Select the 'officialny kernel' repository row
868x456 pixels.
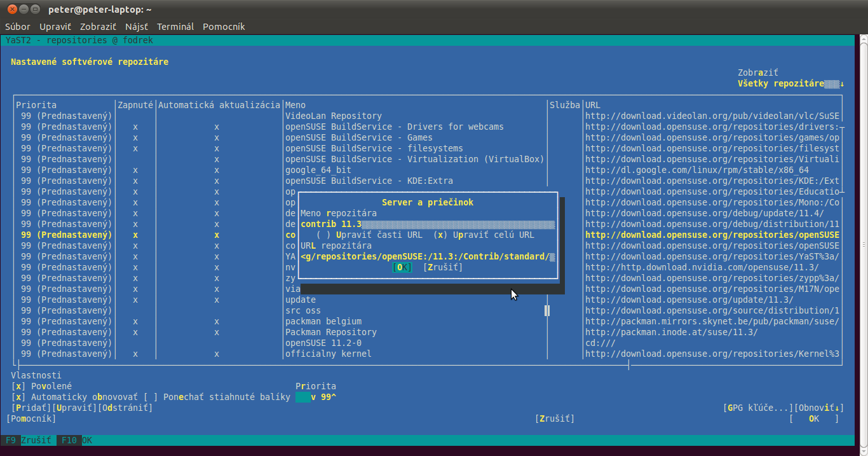click(x=428, y=354)
